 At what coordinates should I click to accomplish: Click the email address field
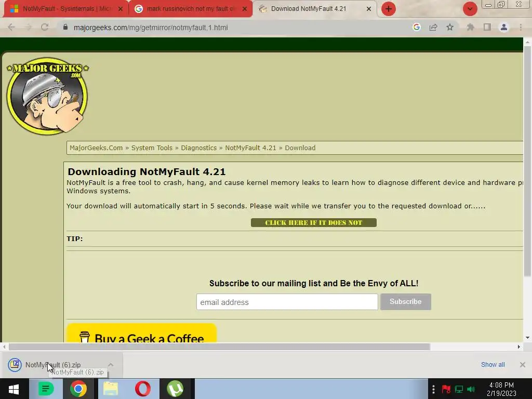(287, 302)
